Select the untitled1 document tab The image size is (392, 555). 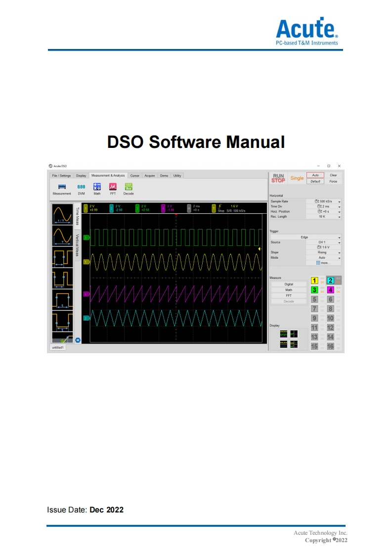click(58, 348)
